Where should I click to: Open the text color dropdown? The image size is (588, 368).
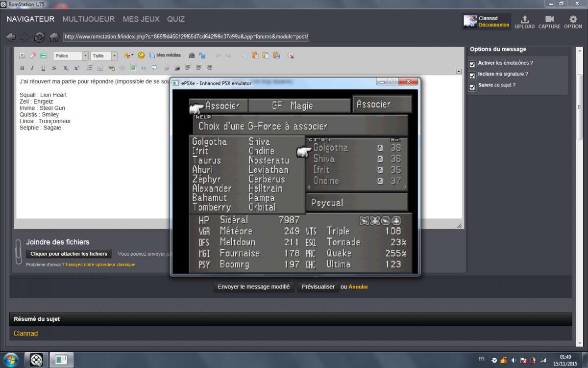(x=128, y=55)
